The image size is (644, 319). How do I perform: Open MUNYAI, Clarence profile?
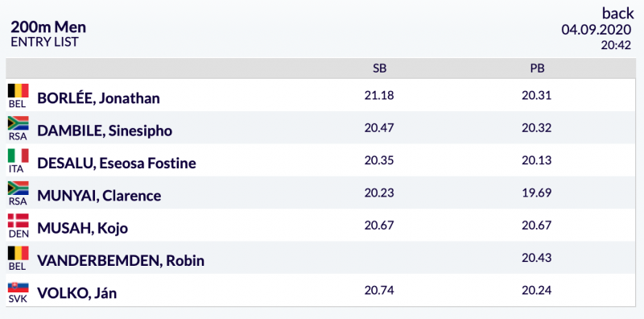point(99,196)
